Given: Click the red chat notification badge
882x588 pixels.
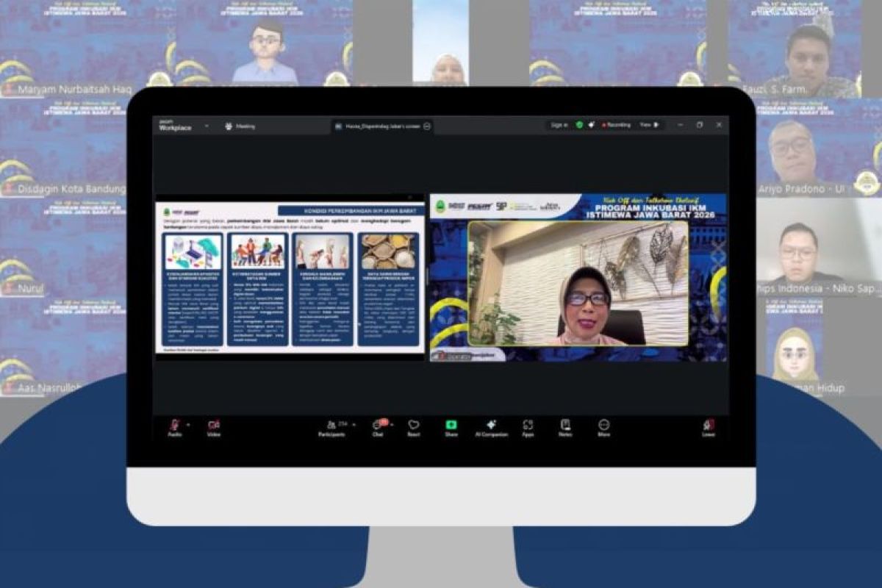Looking at the screenshot, I should 383,422.
